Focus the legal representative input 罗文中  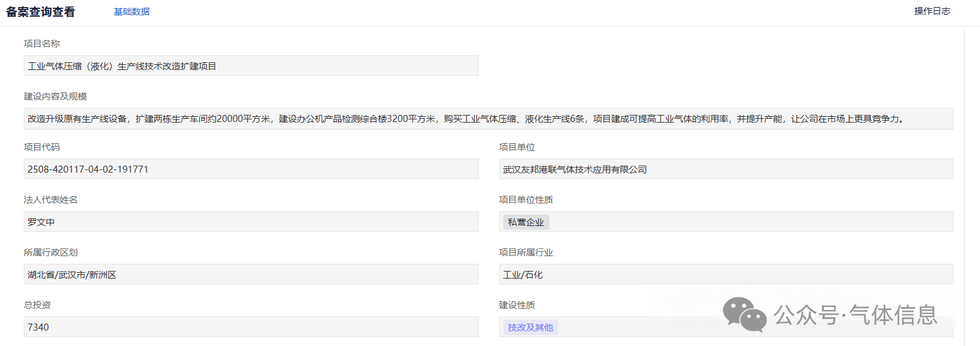(x=251, y=222)
